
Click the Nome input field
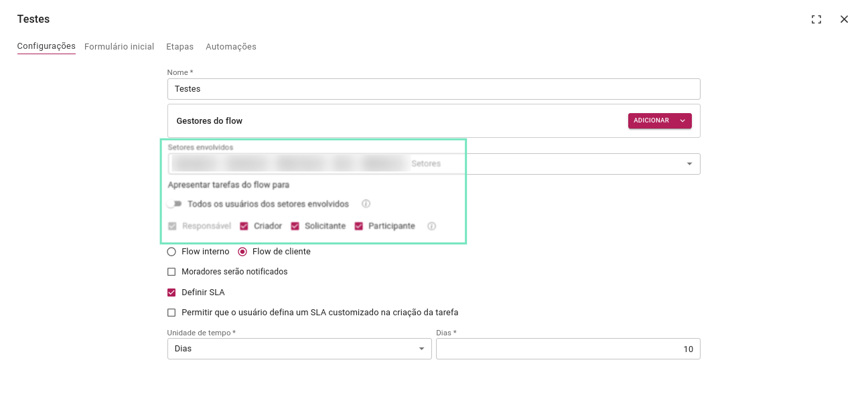433,89
